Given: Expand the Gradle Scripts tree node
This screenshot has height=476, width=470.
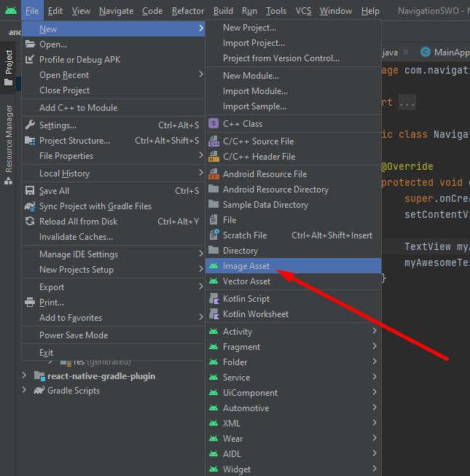Looking at the screenshot, I should click(x=26, y=391).
